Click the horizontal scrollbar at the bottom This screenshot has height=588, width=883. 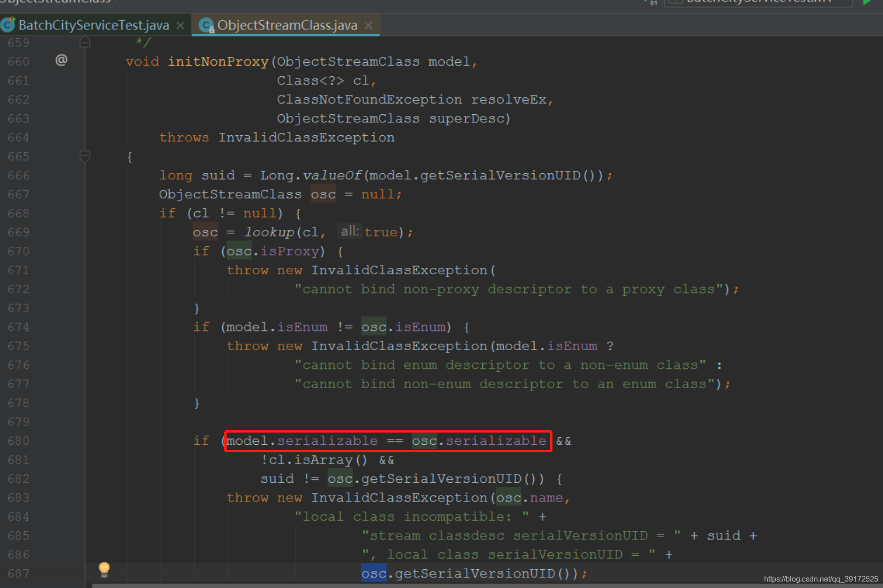(x=487, y=585)
